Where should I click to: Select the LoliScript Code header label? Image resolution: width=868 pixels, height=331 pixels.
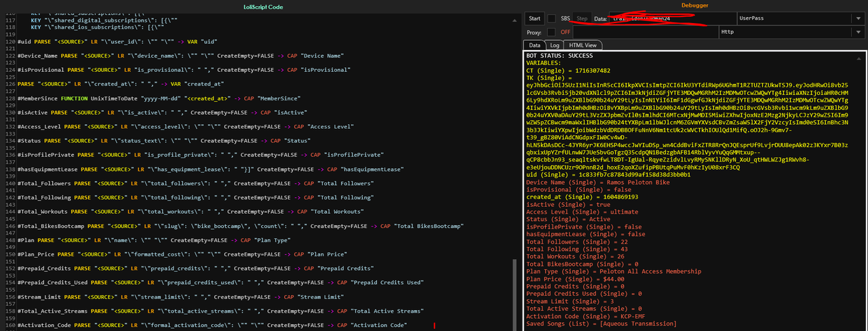tap(263, 6)
